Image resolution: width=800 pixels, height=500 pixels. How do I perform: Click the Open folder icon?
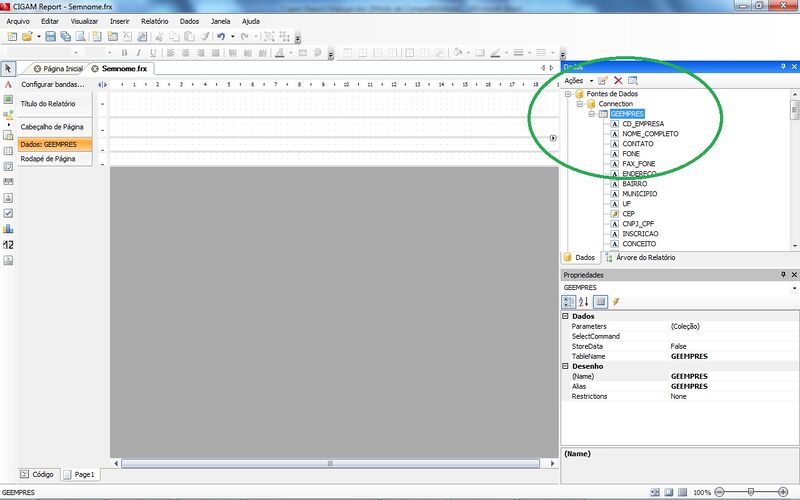coord(27,37)
